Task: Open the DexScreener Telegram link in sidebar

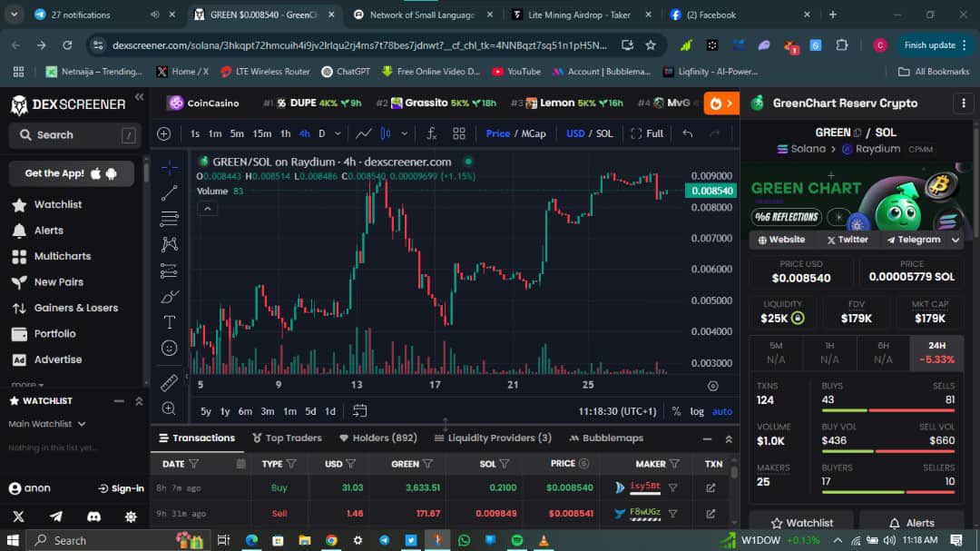Action: [x=55, y=517]
